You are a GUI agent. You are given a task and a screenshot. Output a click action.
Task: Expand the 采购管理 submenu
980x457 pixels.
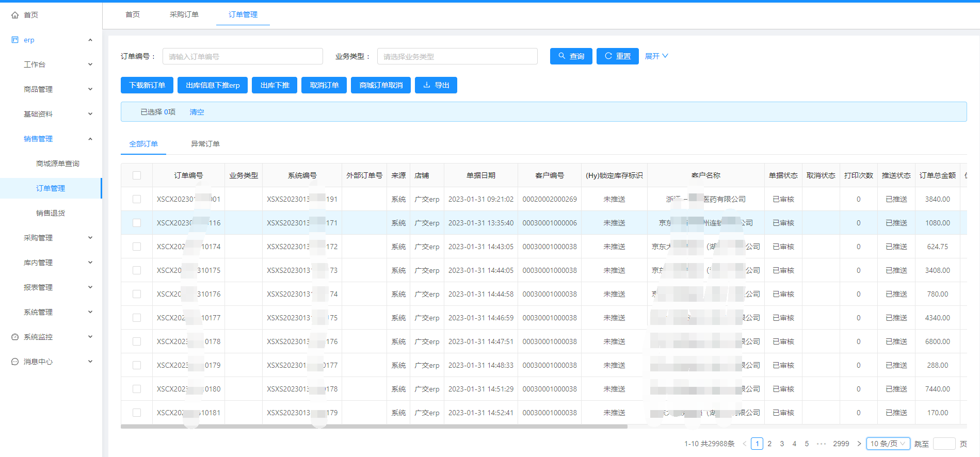pos(90,238)
